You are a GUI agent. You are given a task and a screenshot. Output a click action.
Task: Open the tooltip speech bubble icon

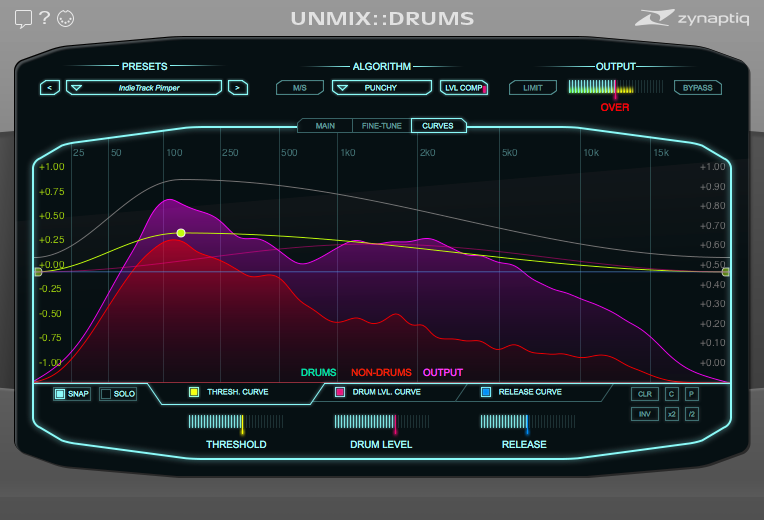(x=23, y=19)
